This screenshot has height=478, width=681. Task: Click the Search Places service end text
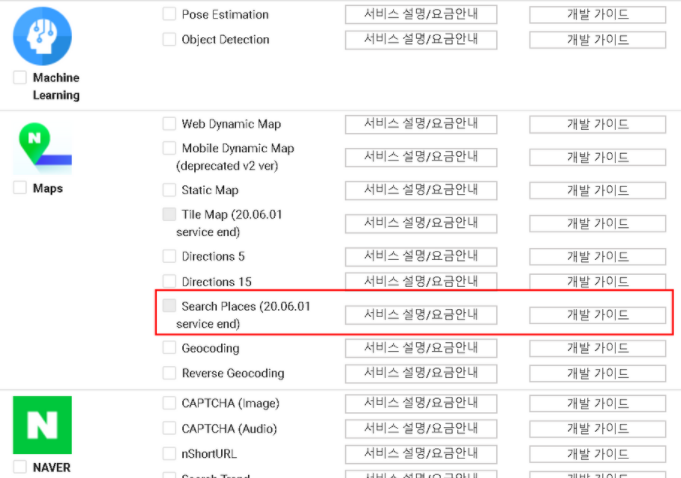(x=243, y=315)
